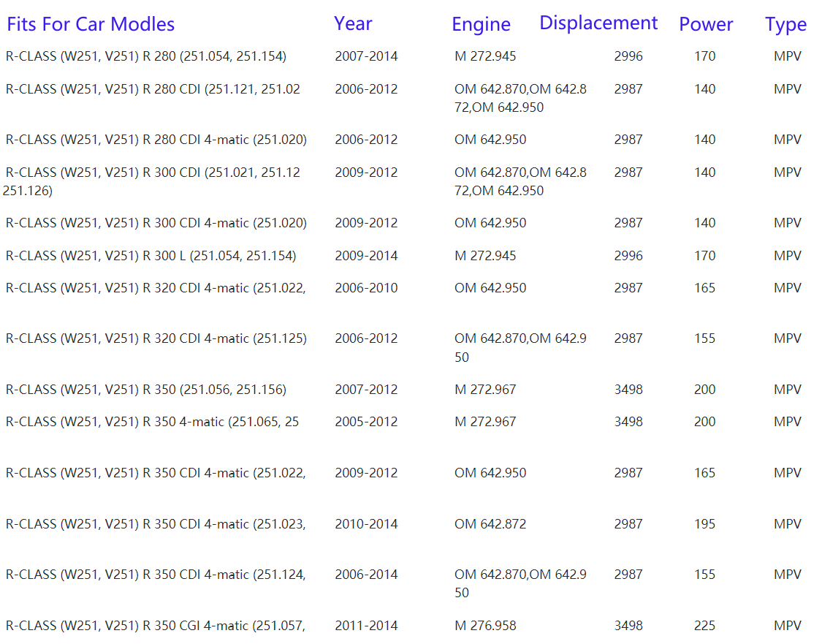Click engine OM 642.872
The image size is (822, 644).
coord(490,524)
